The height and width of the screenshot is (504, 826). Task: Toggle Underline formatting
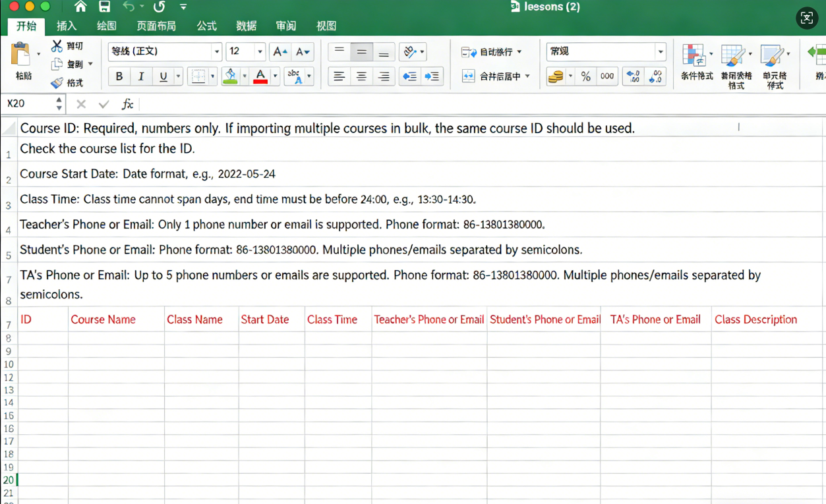(163, 76)
